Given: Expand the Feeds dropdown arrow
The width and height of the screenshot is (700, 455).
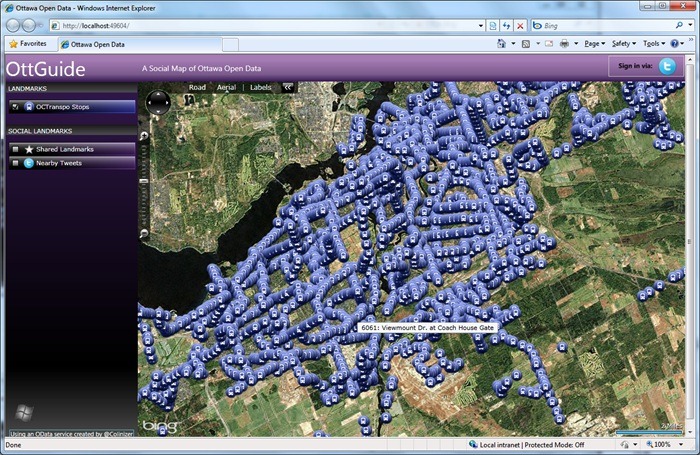Looking at the screenshot, I should click(538, 44).
